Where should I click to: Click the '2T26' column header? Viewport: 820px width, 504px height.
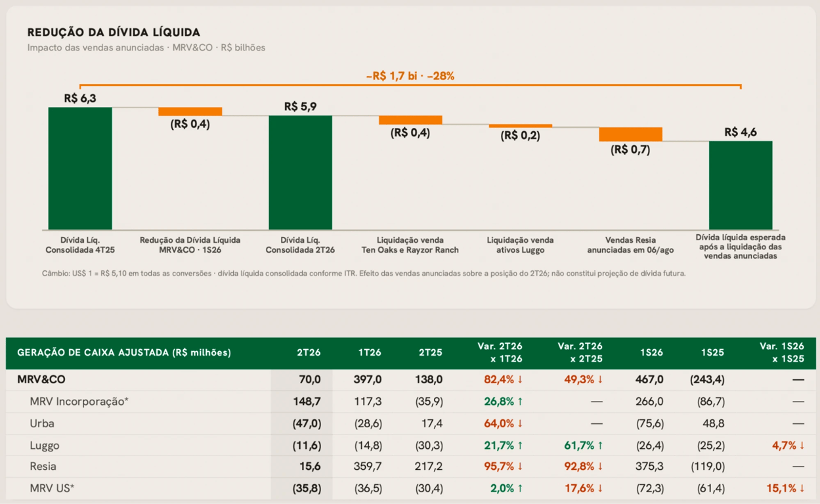click(x=309, y=353)
